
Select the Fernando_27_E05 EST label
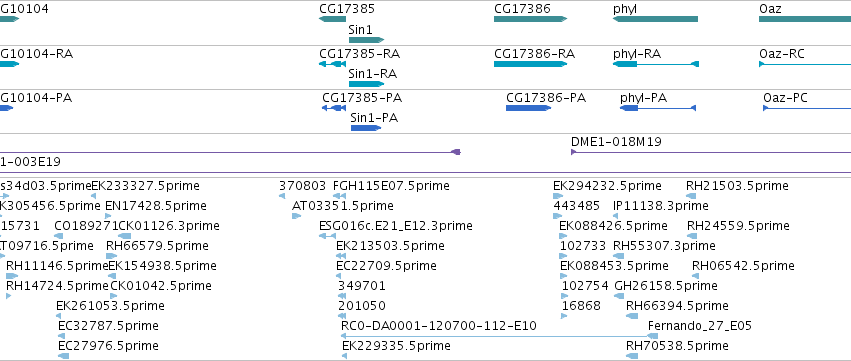(x=700, y=326)
